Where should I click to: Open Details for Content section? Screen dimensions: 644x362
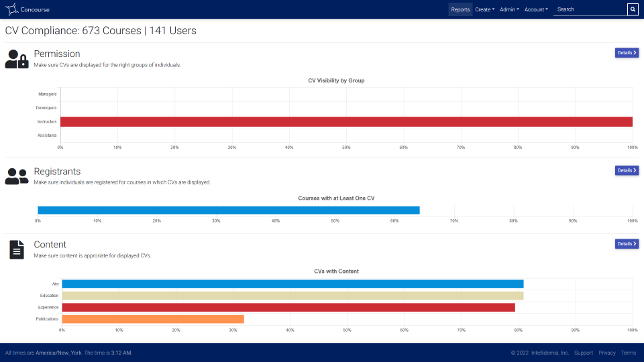click(627, 244)
